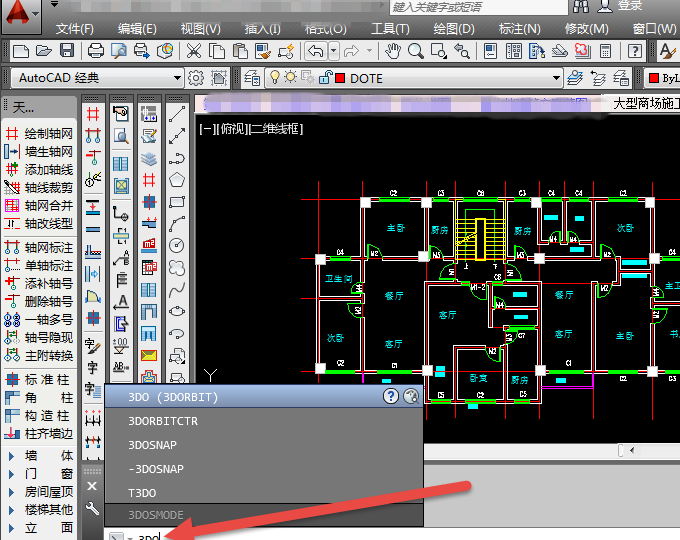
Task: Select the Line draw tool
Action: [x=177, y=114]
